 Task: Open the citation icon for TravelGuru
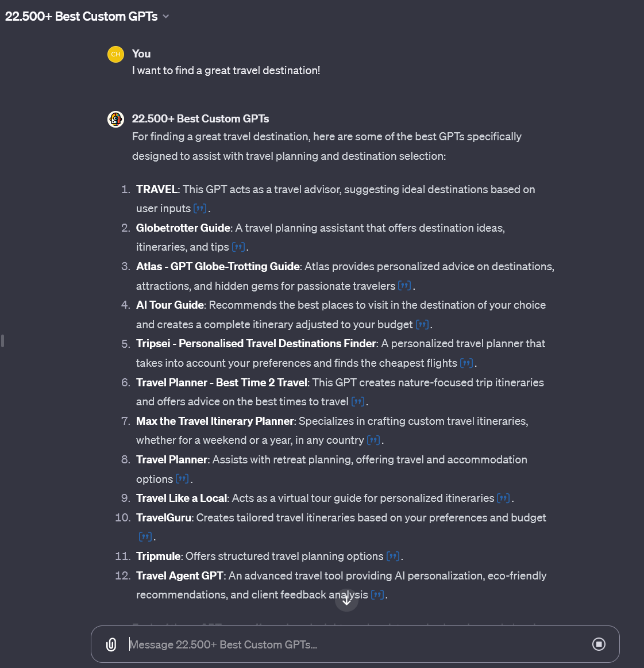tap(145, 537)
